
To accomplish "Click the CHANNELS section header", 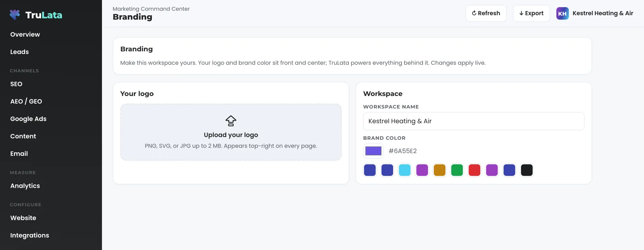I will click(25, 71).
